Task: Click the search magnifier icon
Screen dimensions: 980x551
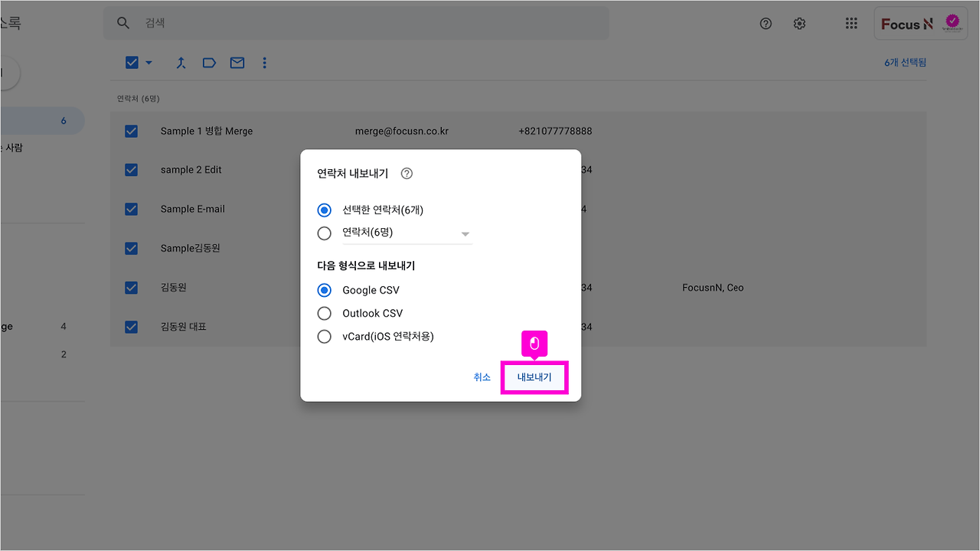Action: (123, 23)
